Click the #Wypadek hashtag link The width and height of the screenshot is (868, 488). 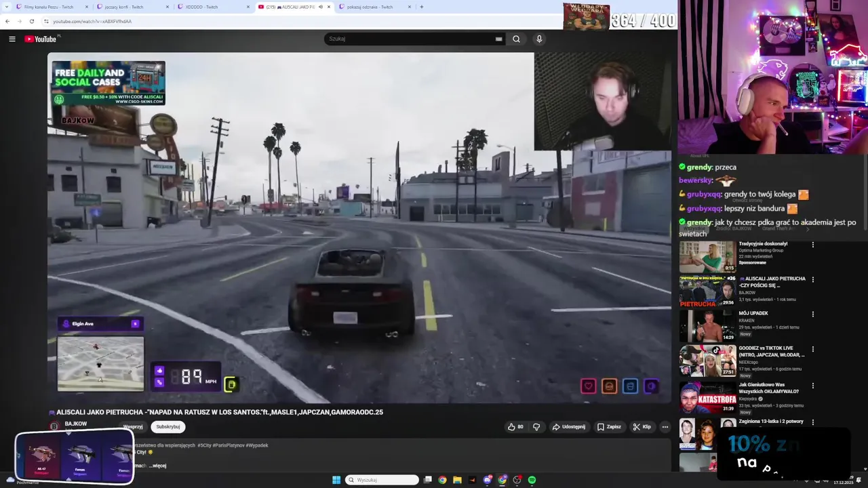click(x=256, y=445)
